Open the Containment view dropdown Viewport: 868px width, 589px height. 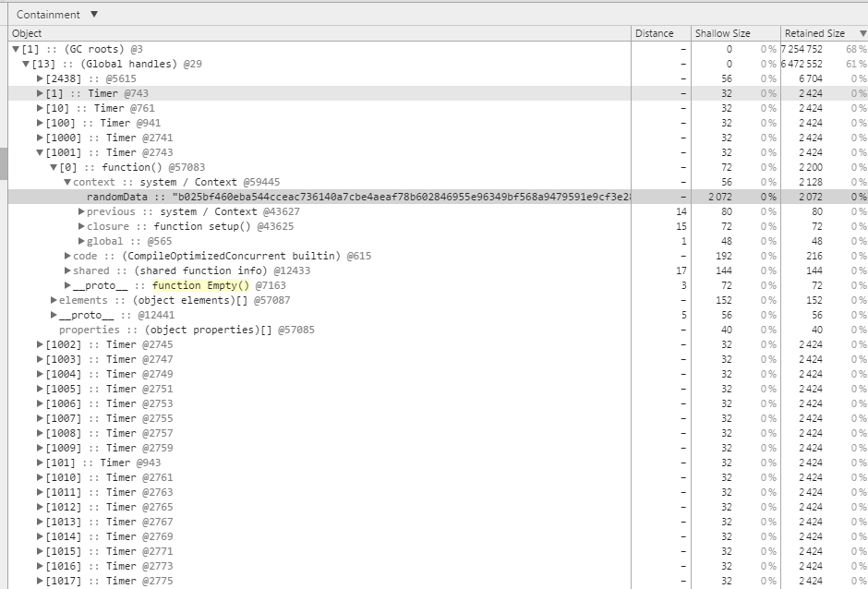(56, 15)
